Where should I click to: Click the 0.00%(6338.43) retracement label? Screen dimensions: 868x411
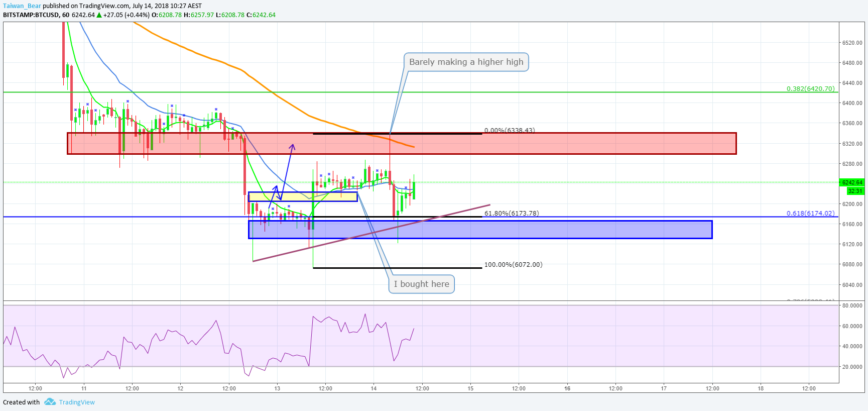coord(510,130)
